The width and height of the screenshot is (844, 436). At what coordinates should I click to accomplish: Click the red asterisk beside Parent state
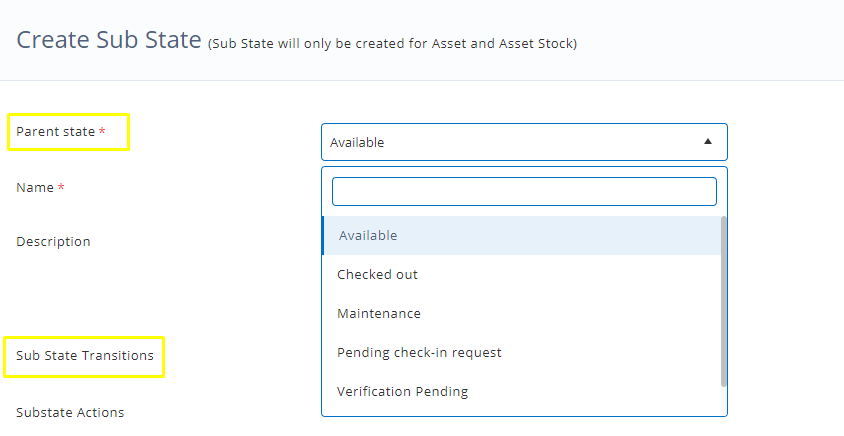[102, 132]
